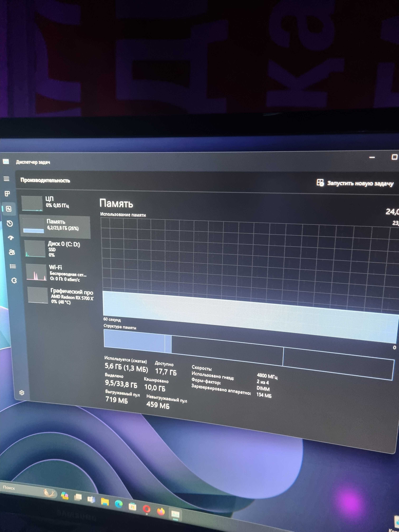Open Microsoft Teams from taskbar
Viewport: 399px width, 532px height.
pos(91,499)
